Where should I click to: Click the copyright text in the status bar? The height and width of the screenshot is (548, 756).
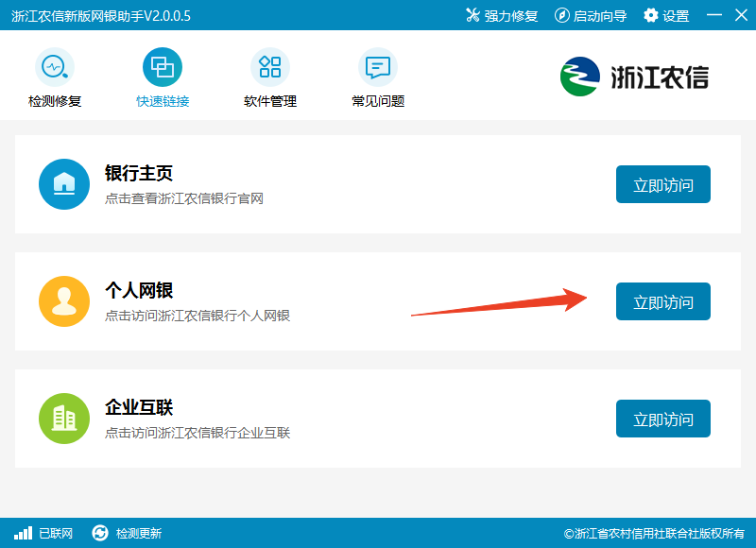(x=652, y=532)
